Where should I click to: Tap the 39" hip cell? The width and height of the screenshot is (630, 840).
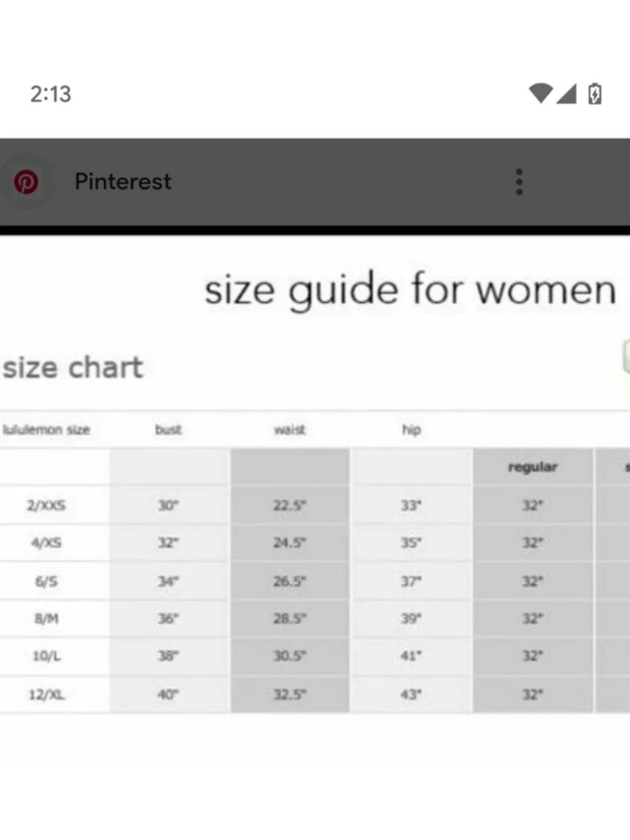411,619
